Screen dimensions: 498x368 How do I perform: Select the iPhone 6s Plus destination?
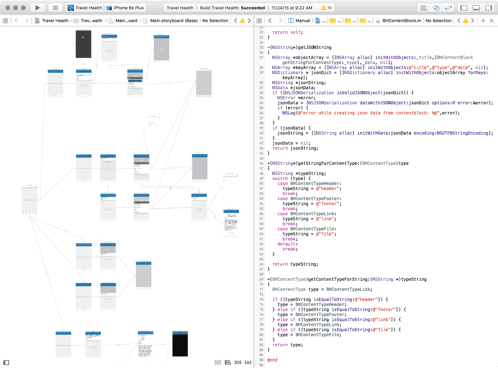coord(125,8)
